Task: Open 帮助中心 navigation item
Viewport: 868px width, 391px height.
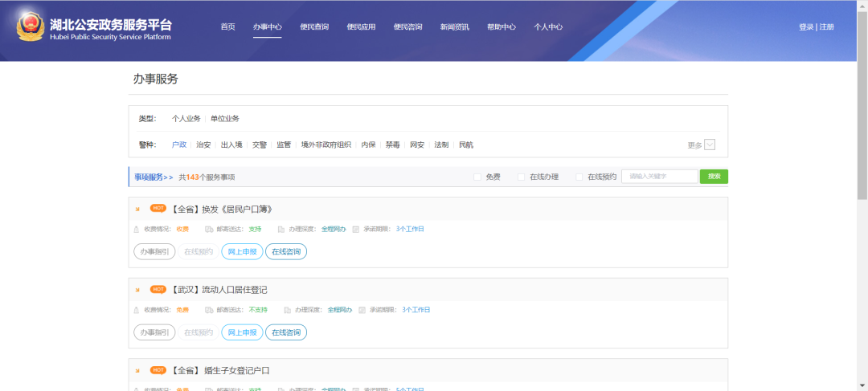Action: pos(502,27)
